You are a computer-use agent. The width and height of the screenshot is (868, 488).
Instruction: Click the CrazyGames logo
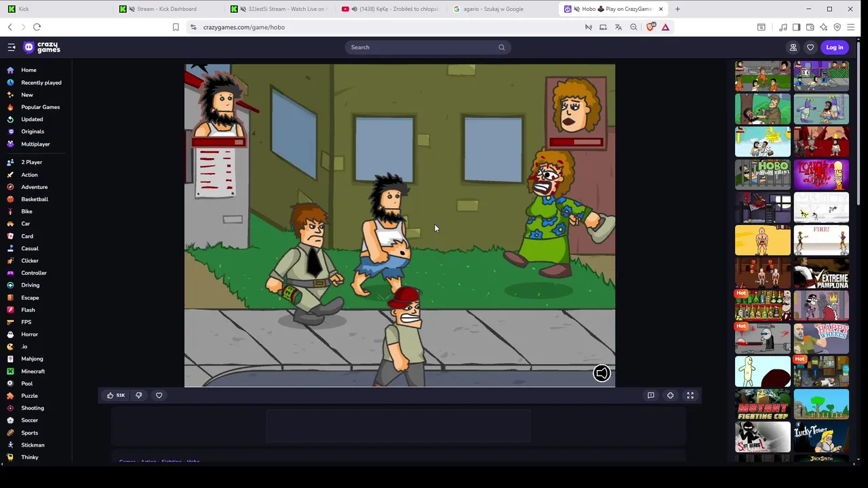click(42, 47)
